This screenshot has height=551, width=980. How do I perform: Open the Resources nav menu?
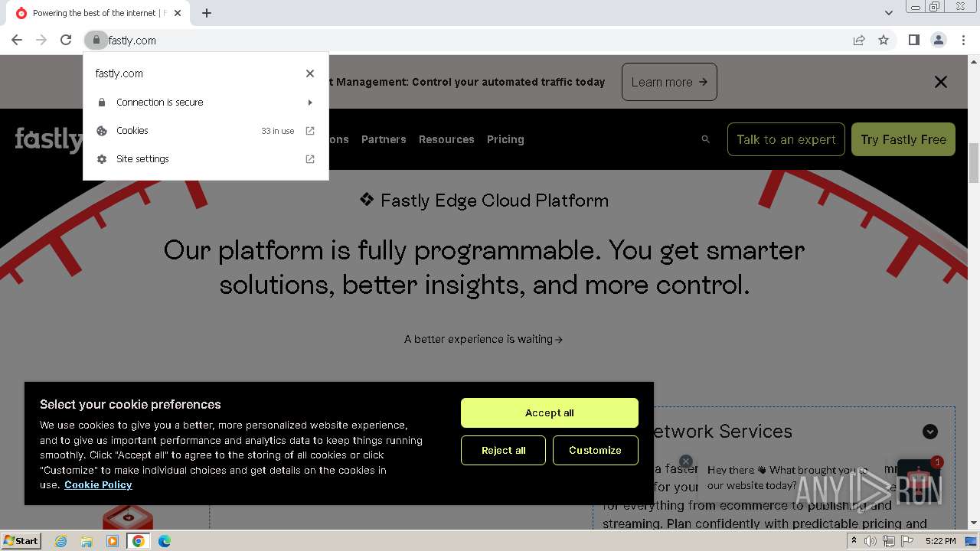coord(446,139)
